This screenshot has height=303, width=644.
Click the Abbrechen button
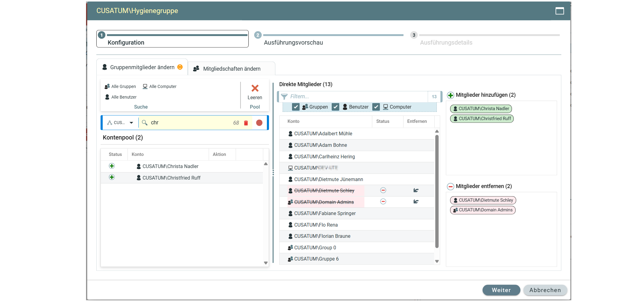(x=545, y=290)
